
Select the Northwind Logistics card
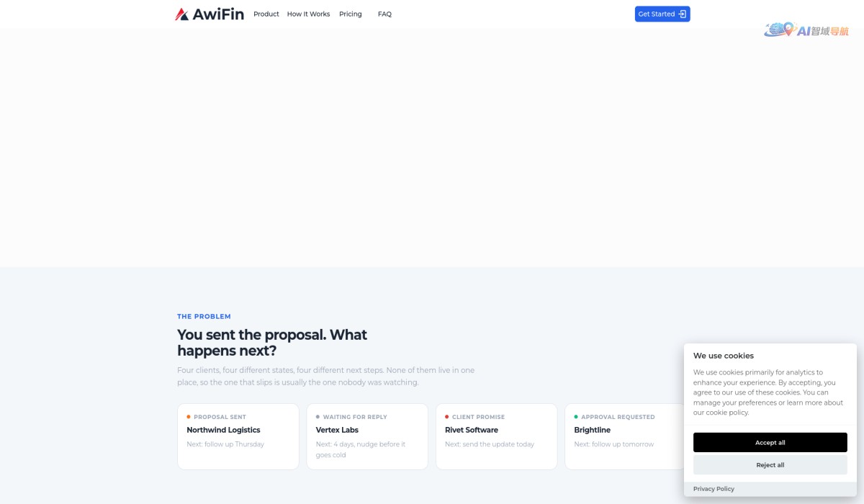pyautogui.click(x=238, y=436)
